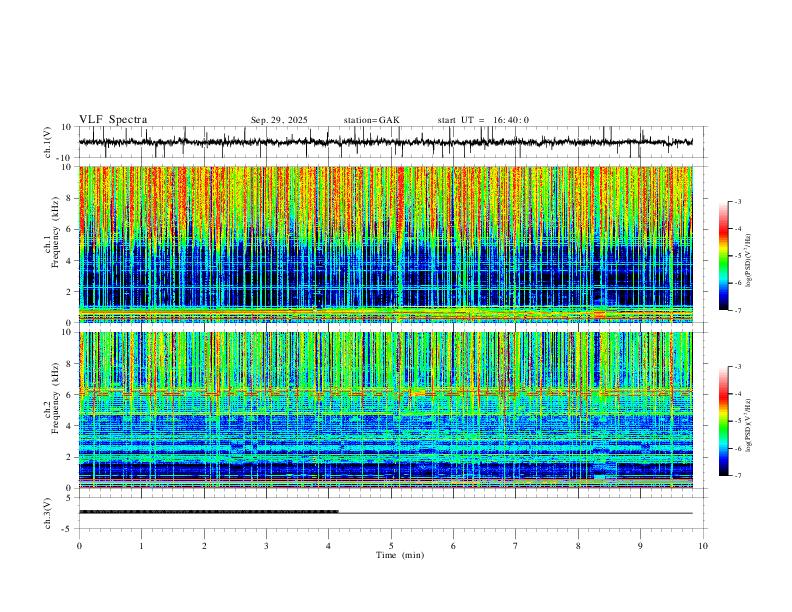Click the ch.2 spectrogram plot

pos(386,410)
